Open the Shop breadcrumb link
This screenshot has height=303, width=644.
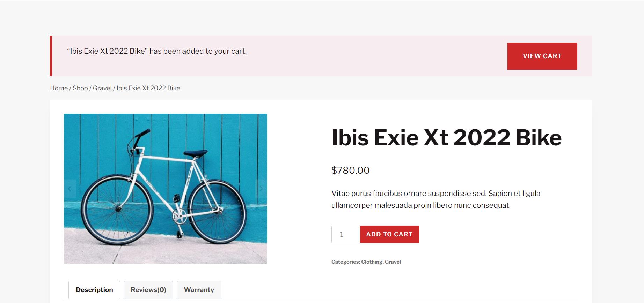pyautogui.click(x=80, y=88)
